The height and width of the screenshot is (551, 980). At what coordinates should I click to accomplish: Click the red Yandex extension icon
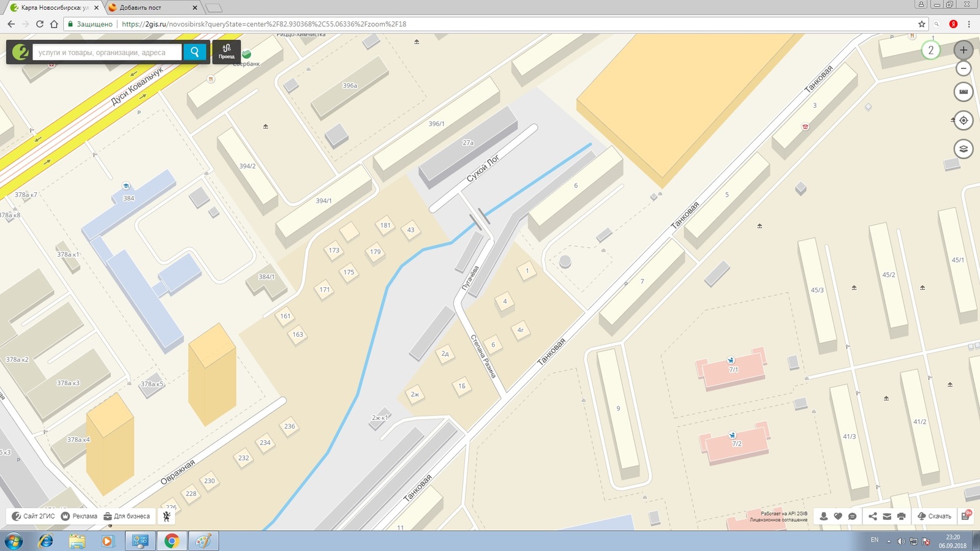pyautogui.click(x=953, y=24)
